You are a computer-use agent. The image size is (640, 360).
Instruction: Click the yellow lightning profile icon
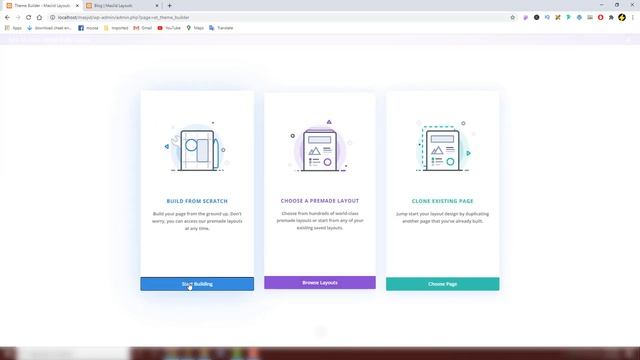click(x=622, y=17)
